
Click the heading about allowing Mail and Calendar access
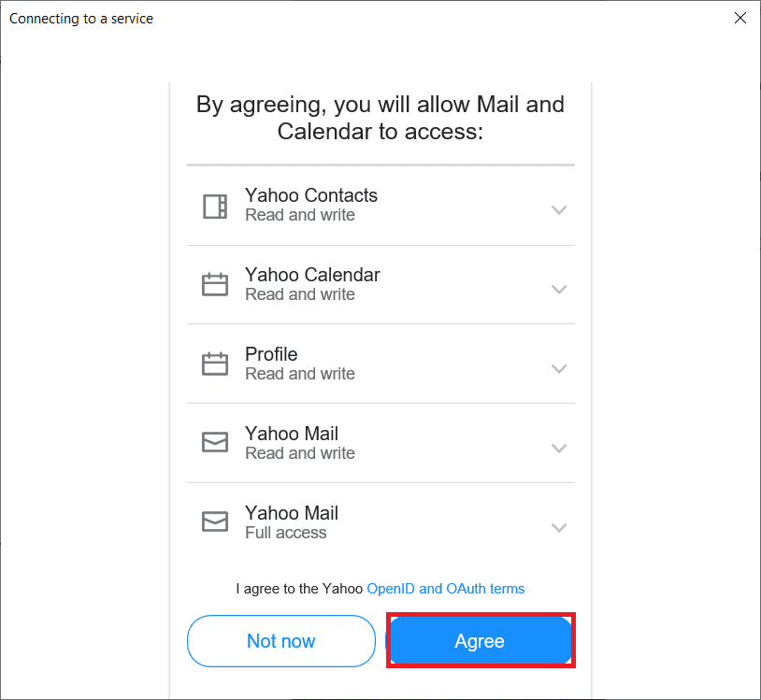click(380, 118)
